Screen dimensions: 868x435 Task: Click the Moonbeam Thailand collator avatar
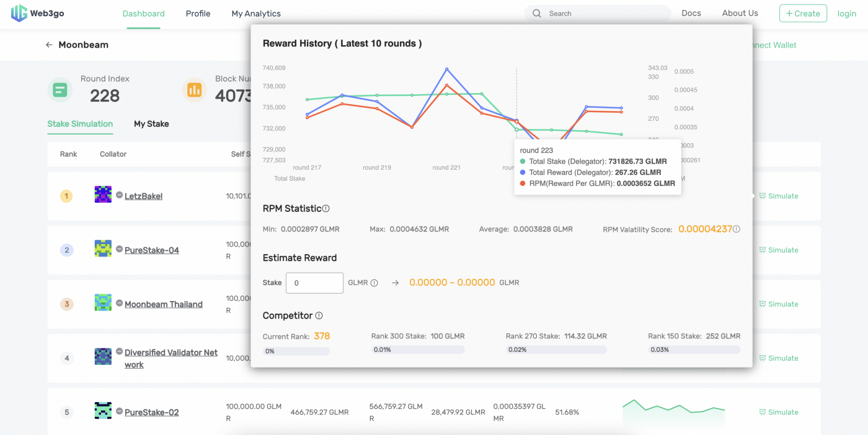(103, 302)
